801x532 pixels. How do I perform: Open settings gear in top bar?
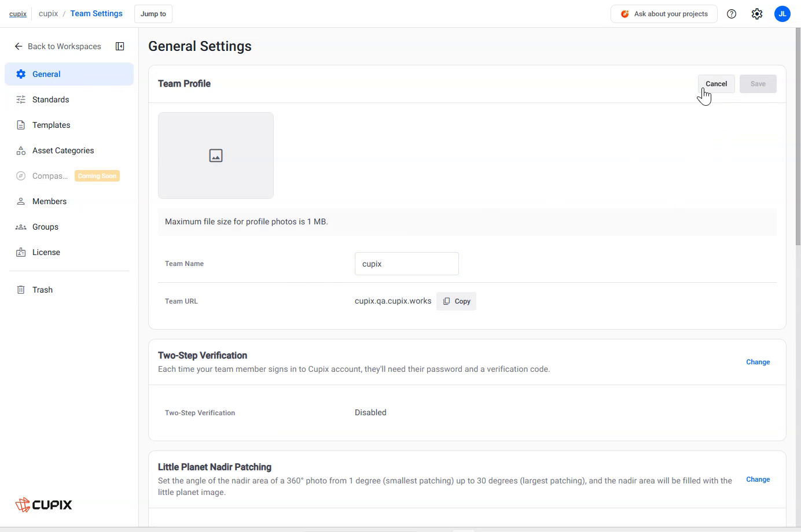point(757,14)
